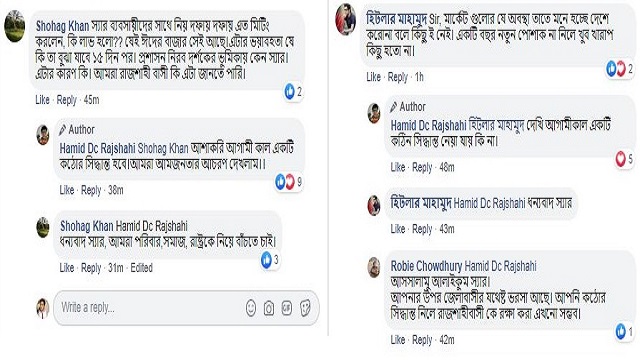Reply to Shohag Khan's 45m comment
This screenshot has width=640, height=360.
pyautogui.click(x=67, y=100)
